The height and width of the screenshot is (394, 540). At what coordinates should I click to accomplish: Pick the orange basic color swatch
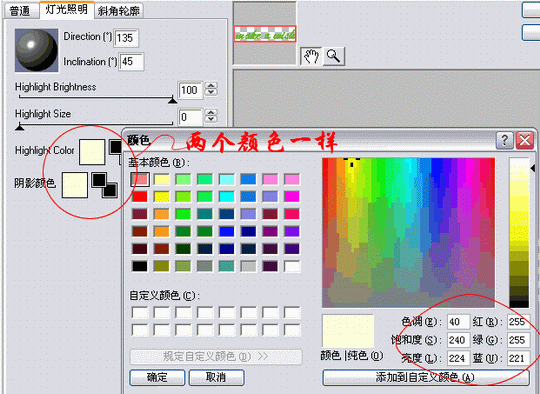tap(162, 231)
